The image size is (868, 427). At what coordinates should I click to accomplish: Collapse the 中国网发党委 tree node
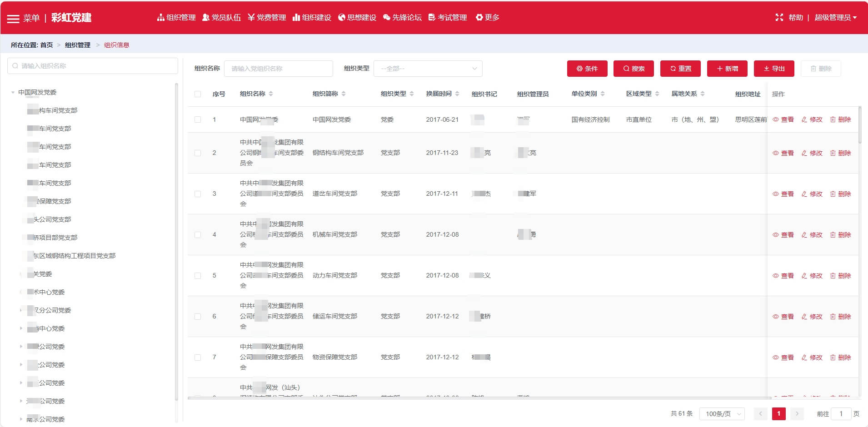tap(13, 92)
